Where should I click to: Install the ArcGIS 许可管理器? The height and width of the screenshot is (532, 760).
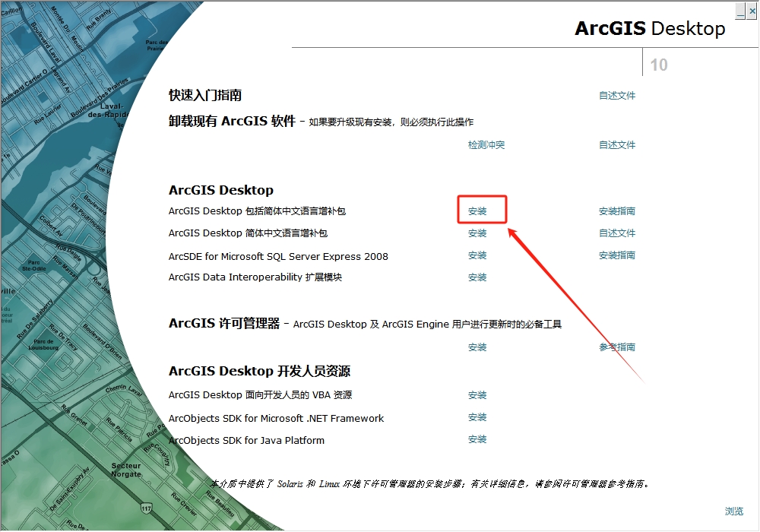[x=477, y=347]
